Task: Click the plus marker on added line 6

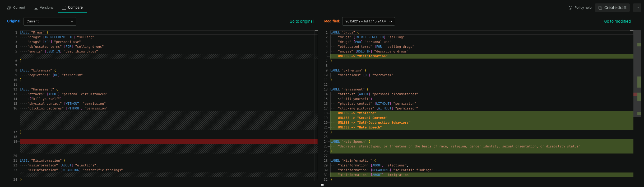Action: [329, 56]
